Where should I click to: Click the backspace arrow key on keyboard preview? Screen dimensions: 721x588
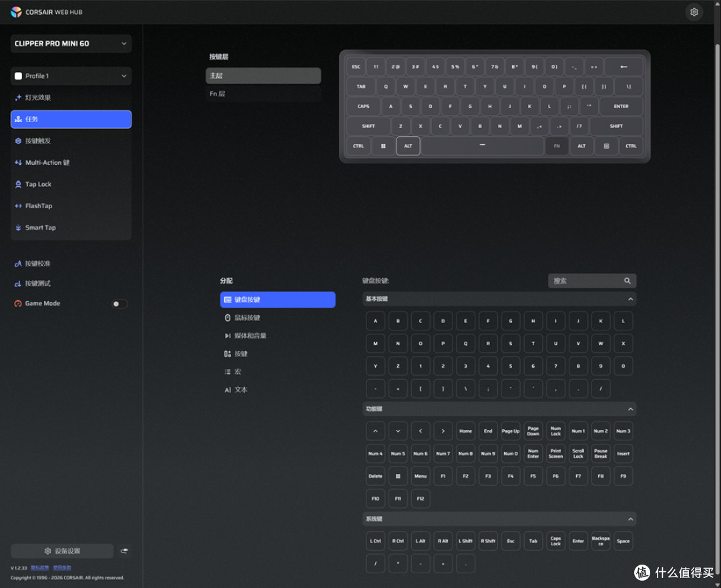point(624,67)
